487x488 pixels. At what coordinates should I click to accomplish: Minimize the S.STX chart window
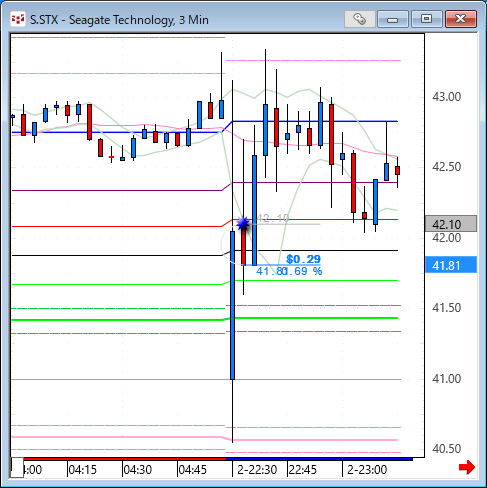click(393, 19)
